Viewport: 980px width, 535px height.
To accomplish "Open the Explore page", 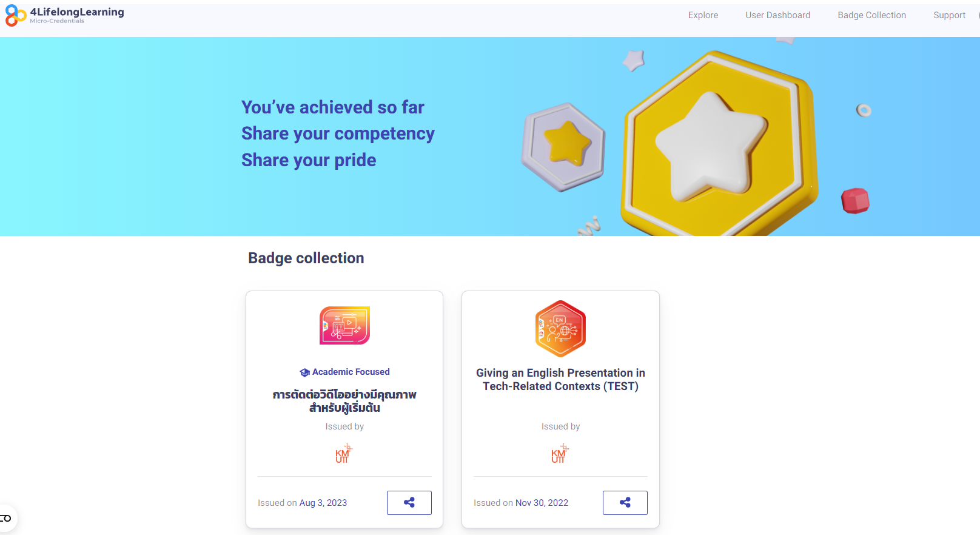I will [x=703, y=15].
